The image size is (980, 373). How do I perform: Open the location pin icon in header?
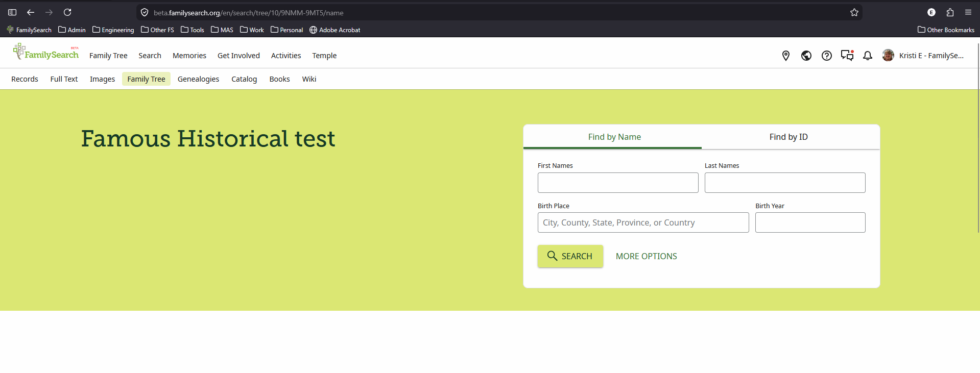(786, 56)
